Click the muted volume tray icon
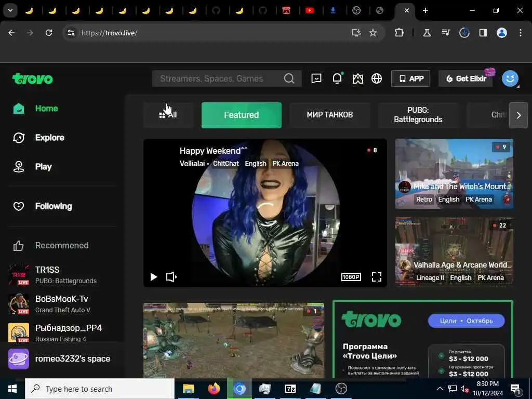Image resolution: width=532 pixels, height=399 pixels. (x=464, y=389)
